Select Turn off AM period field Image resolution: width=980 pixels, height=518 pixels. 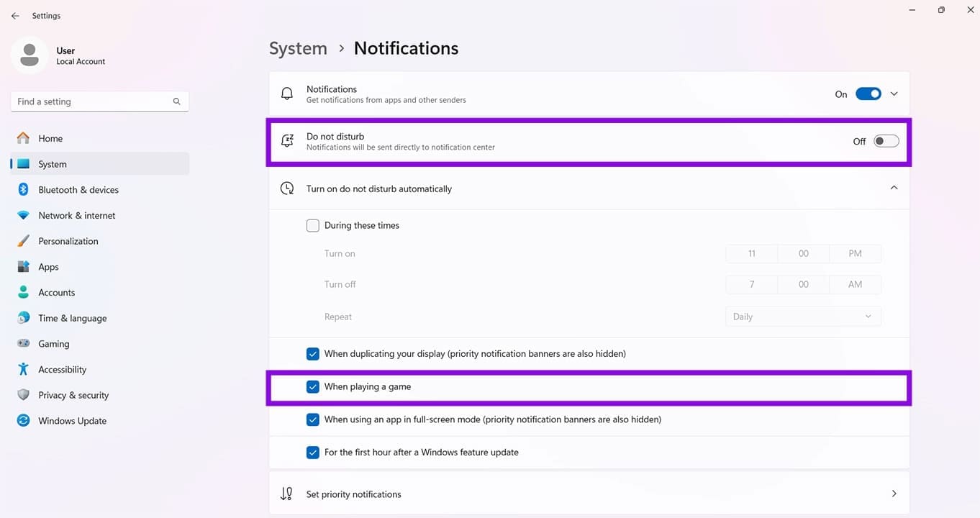click(x=855, y=284)
